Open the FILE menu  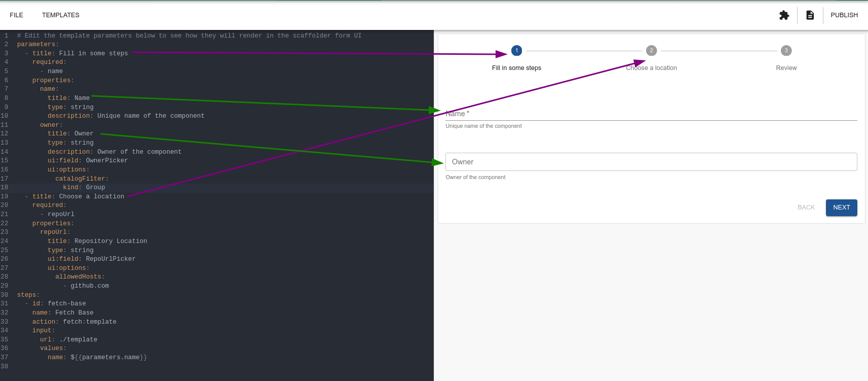(x=16, y=15)
